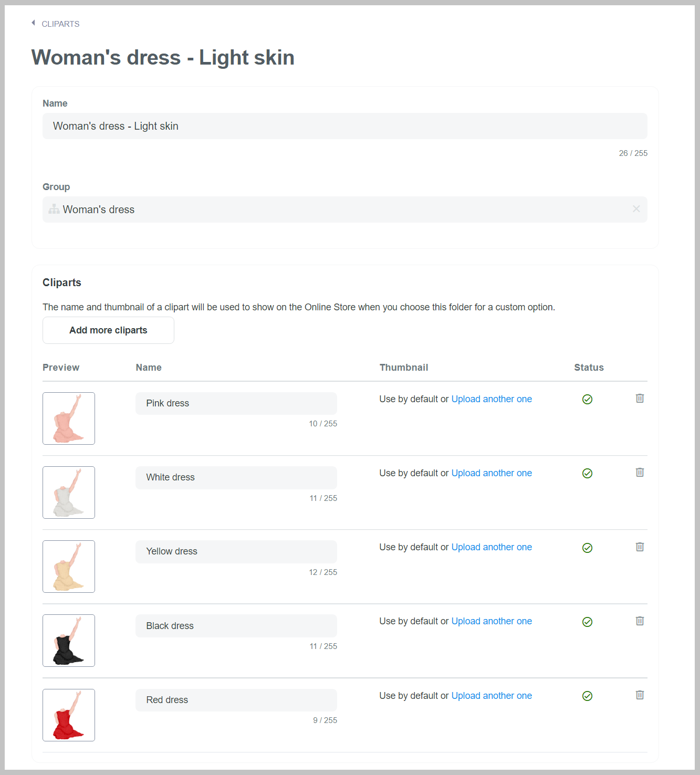Click the page title 'Woman's dress - Light skin'
This screenshot has width=700, height=775.
tap(163, 58)
